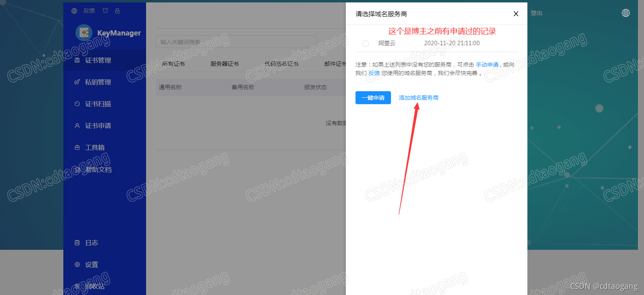644x295 pixels.
Task: Open 帮助文档 in the sidebar
Action: 105,169
